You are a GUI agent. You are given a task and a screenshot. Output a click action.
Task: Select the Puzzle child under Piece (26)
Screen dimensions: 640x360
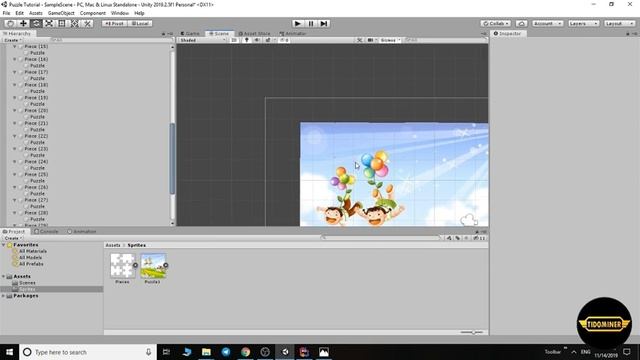(37, 193)
